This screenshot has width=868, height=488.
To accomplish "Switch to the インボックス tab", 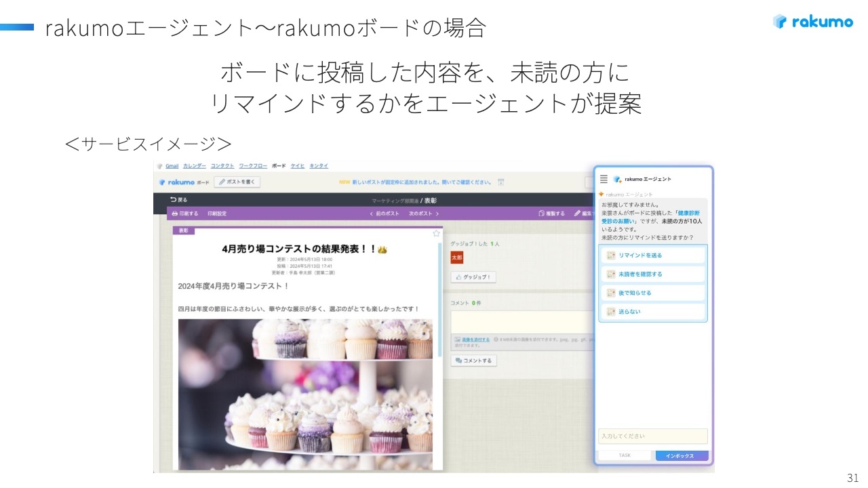I will pos(682,455).
